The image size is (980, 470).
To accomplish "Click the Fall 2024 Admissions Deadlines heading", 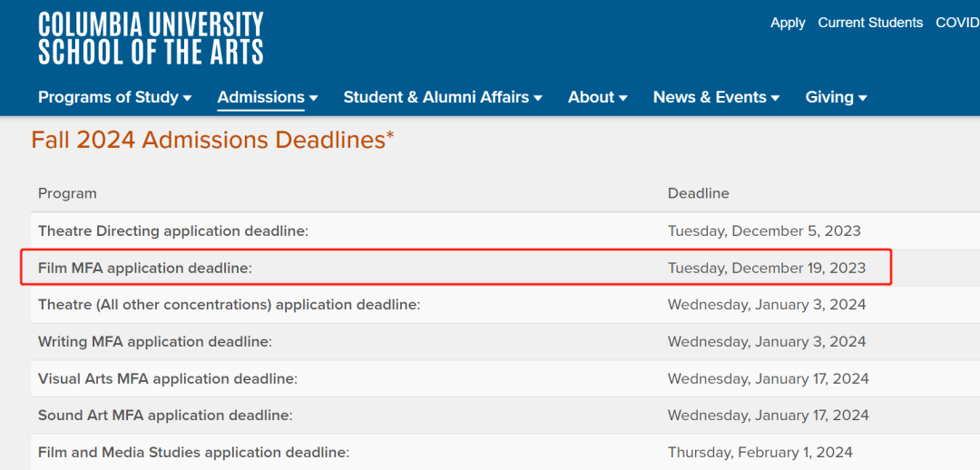I will pyautogui.click(x=213, y=140).
